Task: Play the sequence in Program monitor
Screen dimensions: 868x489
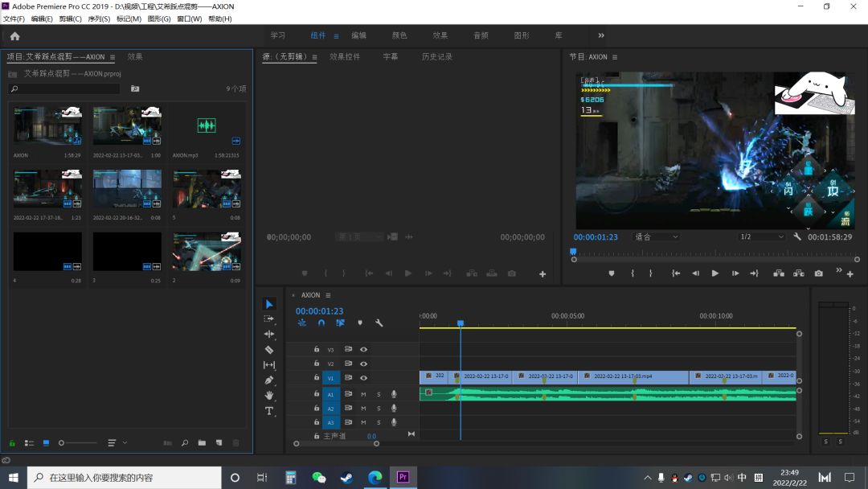Action: (x=714, y=273)
